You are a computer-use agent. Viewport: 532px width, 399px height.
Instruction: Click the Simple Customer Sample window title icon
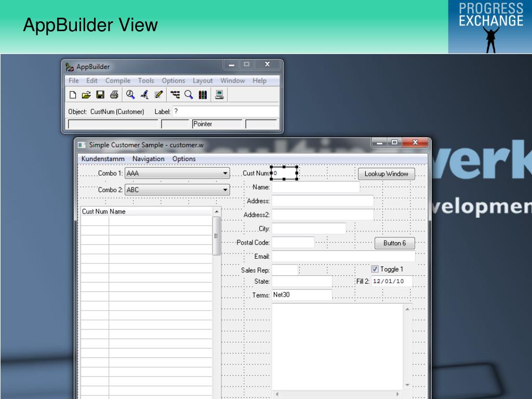coord(82,145)
